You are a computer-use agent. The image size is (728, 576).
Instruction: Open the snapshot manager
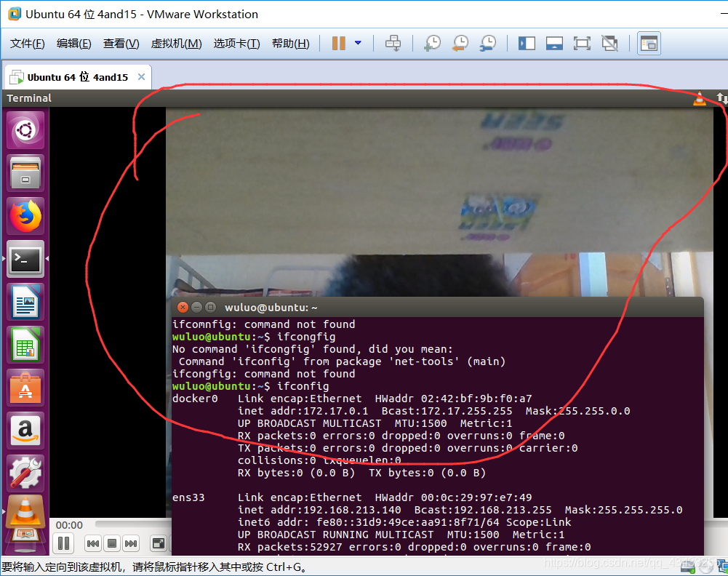coord(488,43)
